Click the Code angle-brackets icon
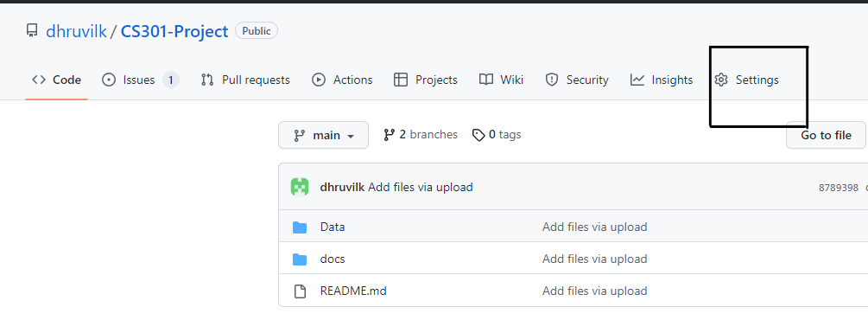This screenshot has height=320, width=868. [39, 80]
